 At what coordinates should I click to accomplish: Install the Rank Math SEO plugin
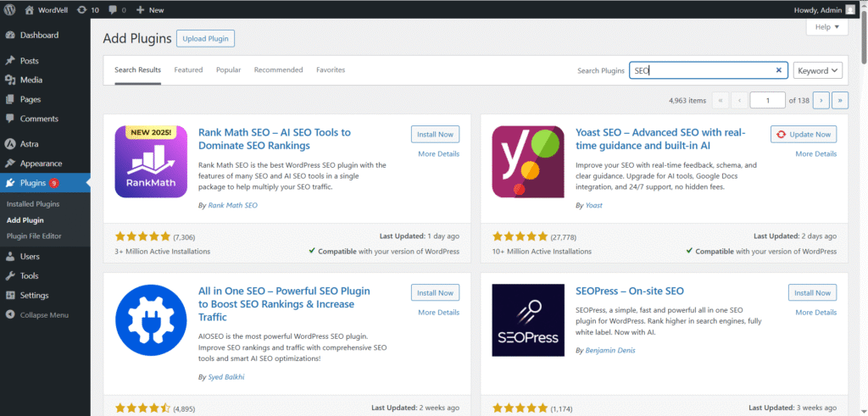(x=435, y=135)
